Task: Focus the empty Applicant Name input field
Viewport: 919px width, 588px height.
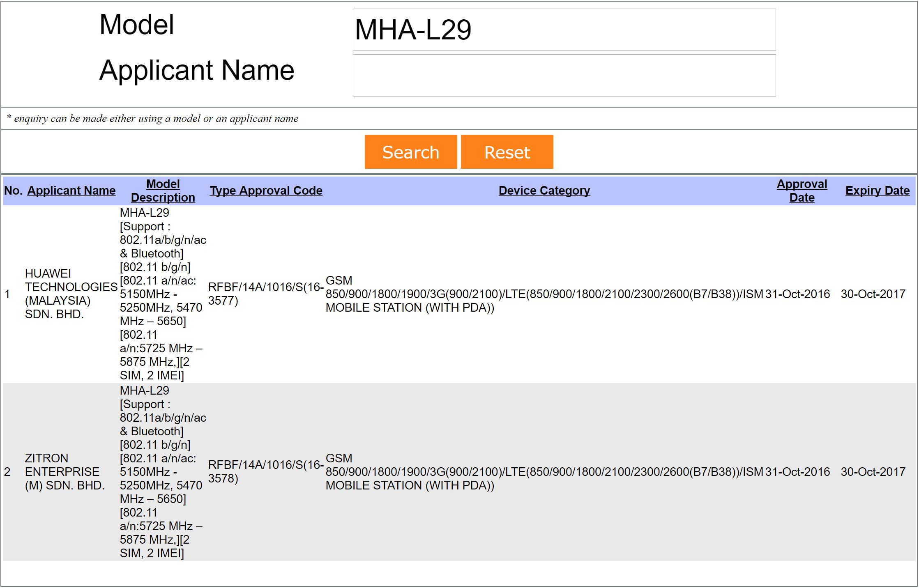Action: point(564,76)
